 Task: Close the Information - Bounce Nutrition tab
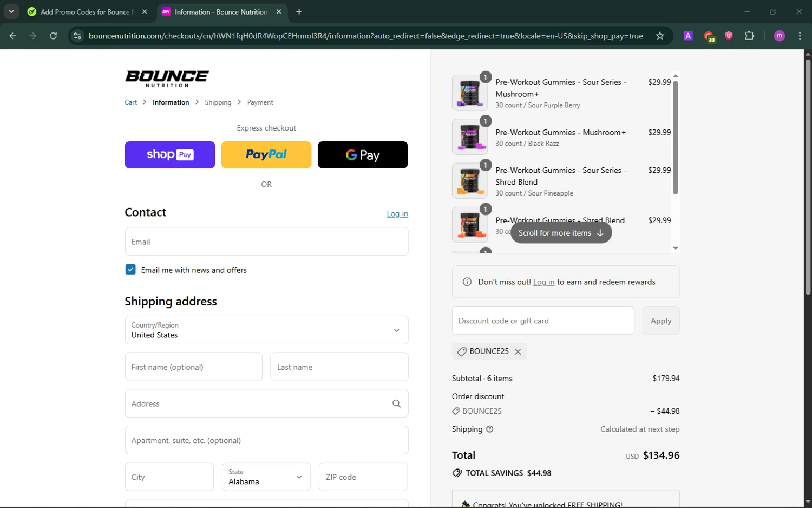click(x=279, y=11)
